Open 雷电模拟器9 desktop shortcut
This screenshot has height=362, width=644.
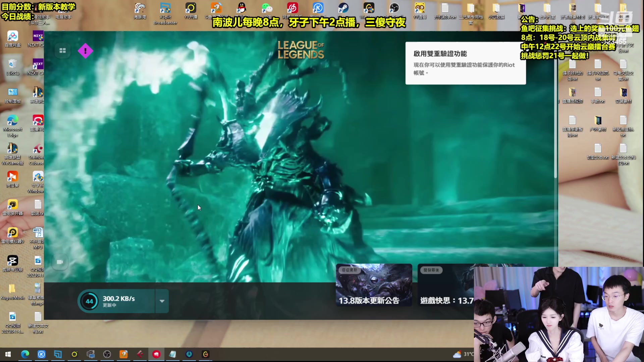[13, 236]
